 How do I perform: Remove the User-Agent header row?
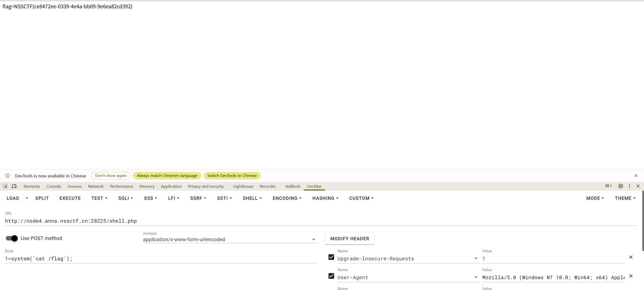(631, 276)
